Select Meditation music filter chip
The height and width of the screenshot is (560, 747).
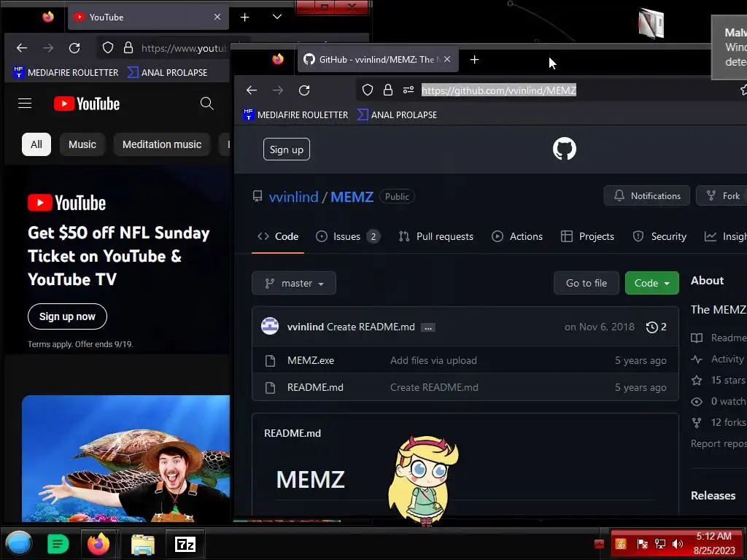(x=161, y=144)
